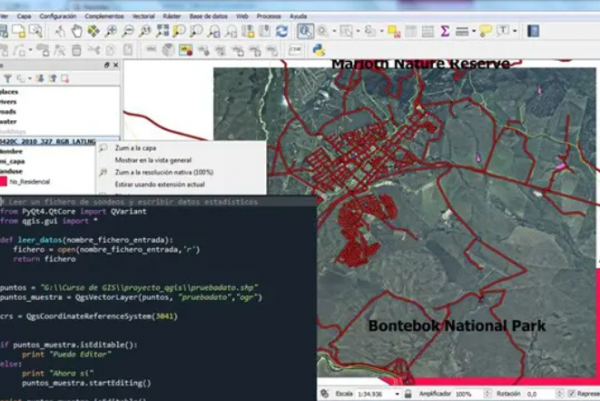Toggle the Representar render checkbox

tap(572, 395)
